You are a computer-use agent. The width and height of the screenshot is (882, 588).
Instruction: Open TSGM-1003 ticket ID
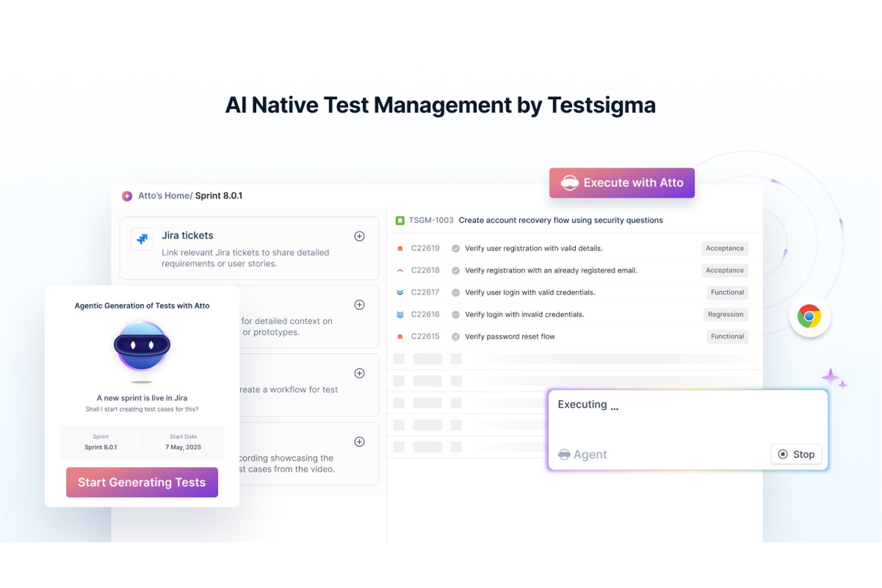pos(431,220)
